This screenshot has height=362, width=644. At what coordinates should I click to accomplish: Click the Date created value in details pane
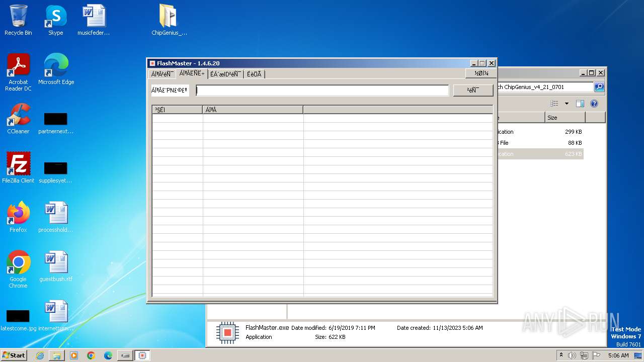click(x=458, y=328)
